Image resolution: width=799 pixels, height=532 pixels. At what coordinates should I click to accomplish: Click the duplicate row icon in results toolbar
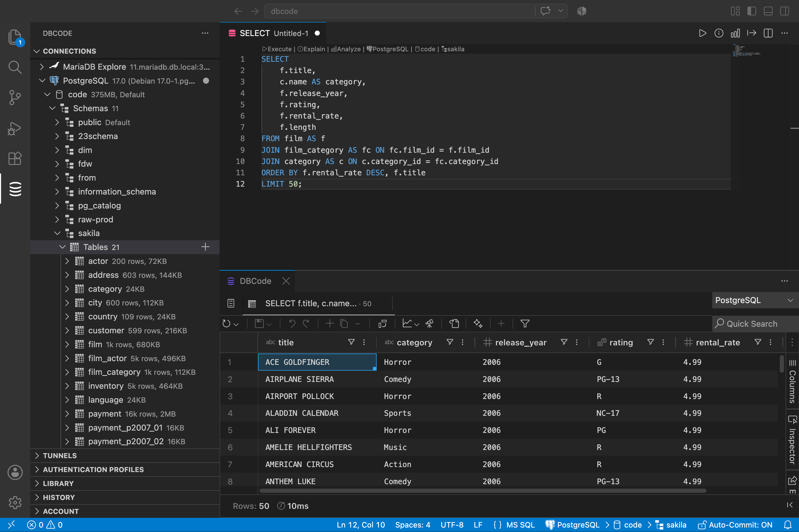point(344,324)
